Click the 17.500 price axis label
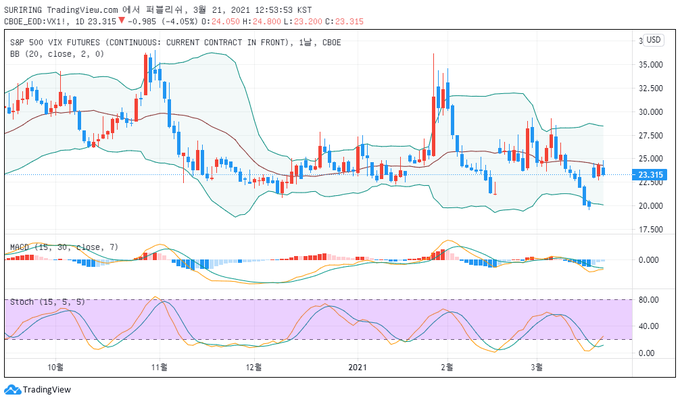The width and height of the screenshot is (680, 402). 651,229
